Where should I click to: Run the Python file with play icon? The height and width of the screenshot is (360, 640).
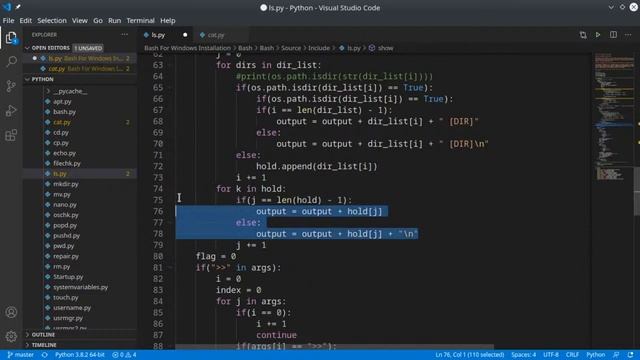(x=598, y=35)
